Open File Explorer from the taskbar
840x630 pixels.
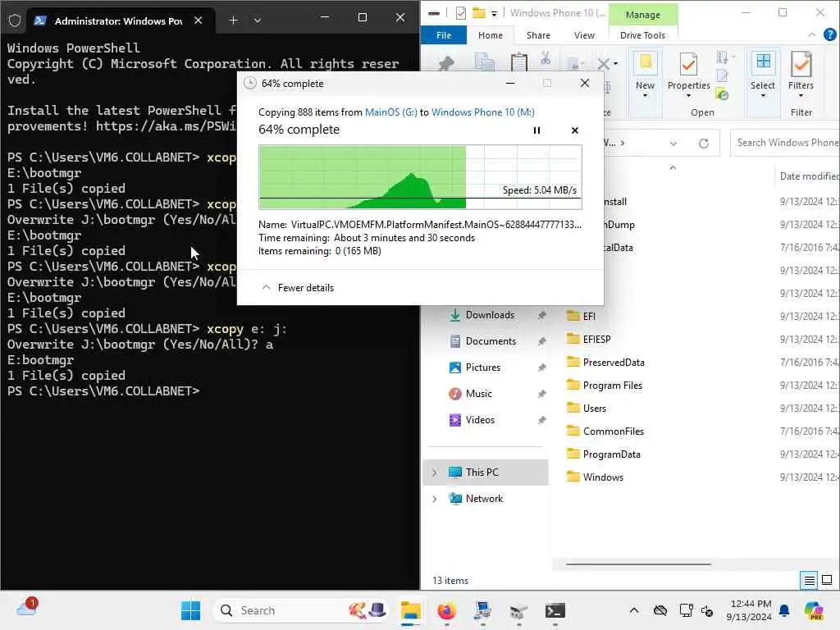tap(410, 610)
